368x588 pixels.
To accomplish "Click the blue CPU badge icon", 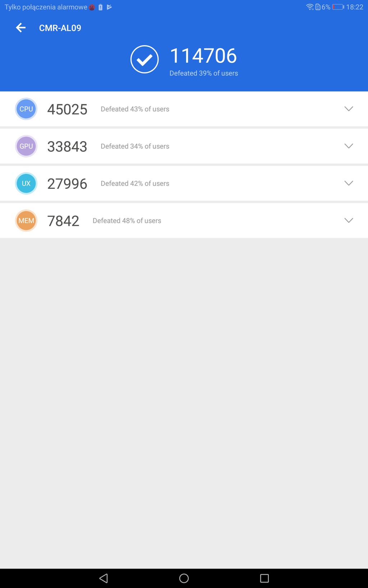I will (26, 109).
